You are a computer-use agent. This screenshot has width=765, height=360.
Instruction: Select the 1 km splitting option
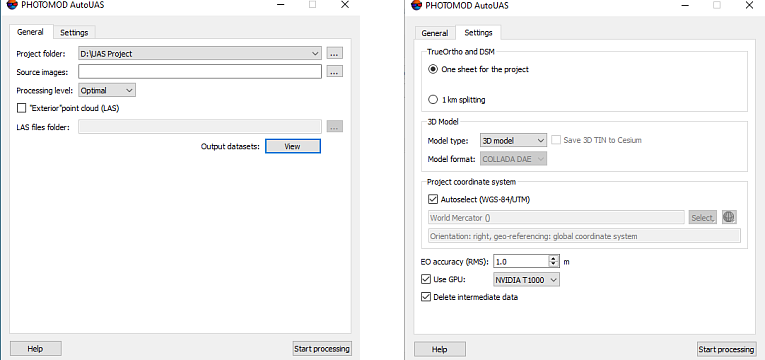432,100
